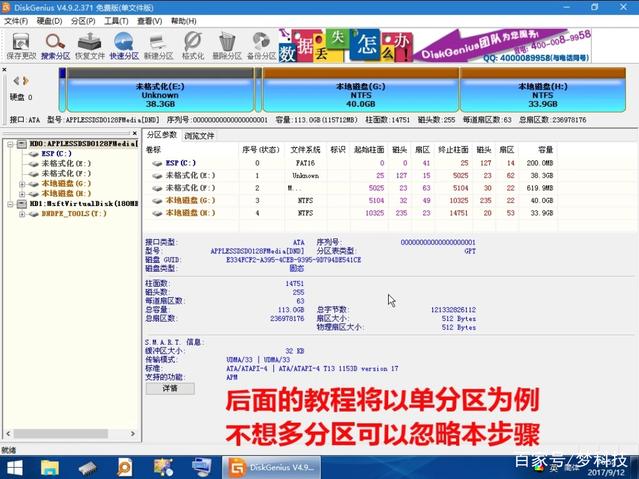The image size is (639, 479).
Task: Select ESP (C:) row in partition table
Action: (350, 163)
